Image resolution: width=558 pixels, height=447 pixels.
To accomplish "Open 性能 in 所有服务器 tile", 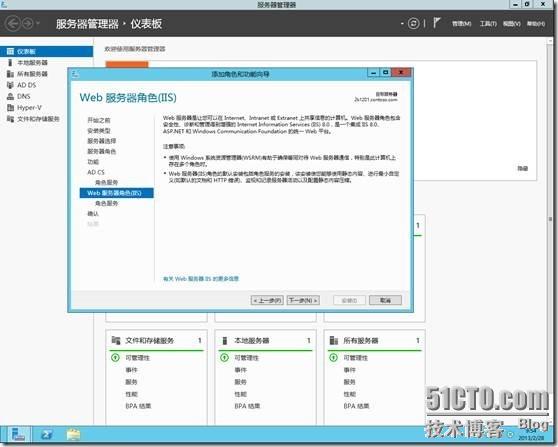I will coord(349,394).
